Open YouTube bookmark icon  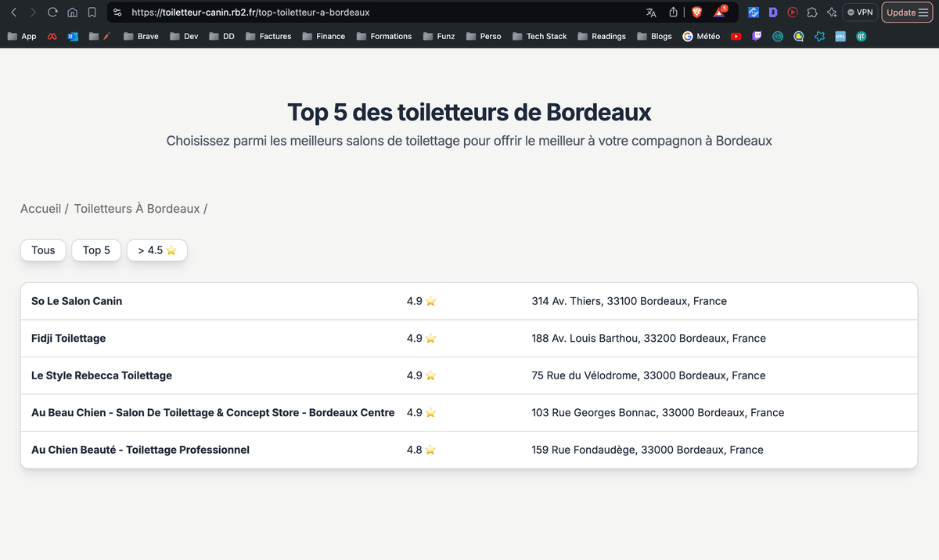click(736, 36)
